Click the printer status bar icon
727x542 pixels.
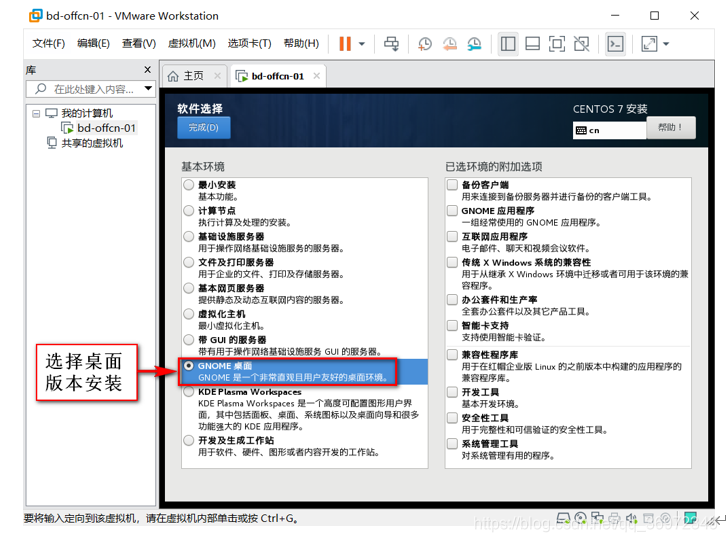pyautogui.click(x=614, y=518)
